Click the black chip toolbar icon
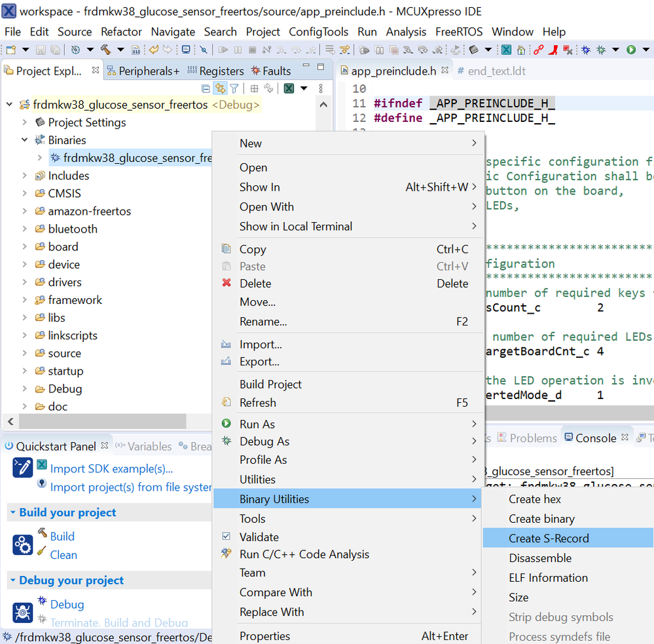 [x=473, y=50]
